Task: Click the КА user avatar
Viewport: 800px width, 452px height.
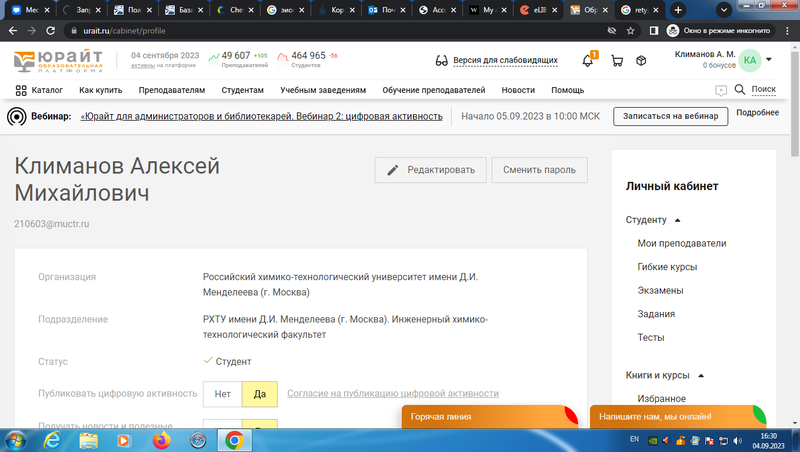Action: pos(750,60)
